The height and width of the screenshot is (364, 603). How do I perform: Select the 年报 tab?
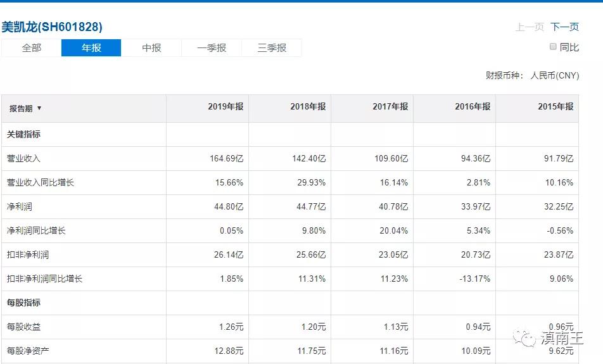(x=91, y=47)
